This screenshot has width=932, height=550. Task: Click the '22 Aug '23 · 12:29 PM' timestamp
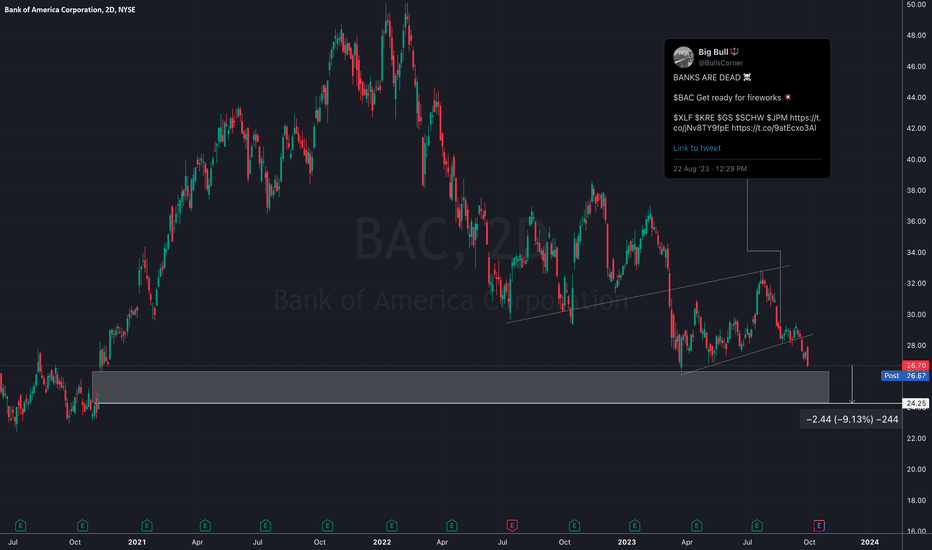pyautogui.click(x=710, y=169)
